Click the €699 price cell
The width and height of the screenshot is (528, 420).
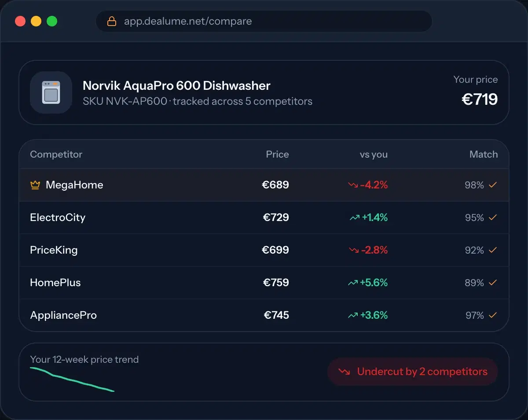coord(275,250)
